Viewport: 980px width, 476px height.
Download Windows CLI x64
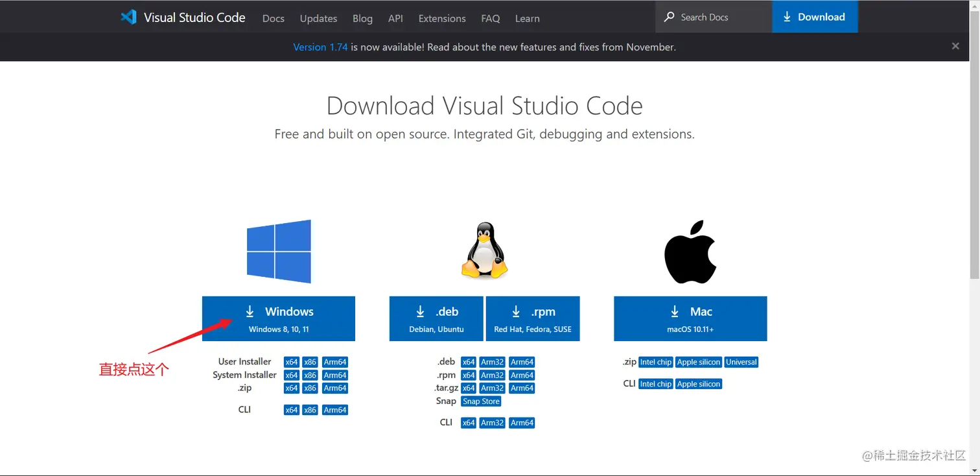pos(292,410)
